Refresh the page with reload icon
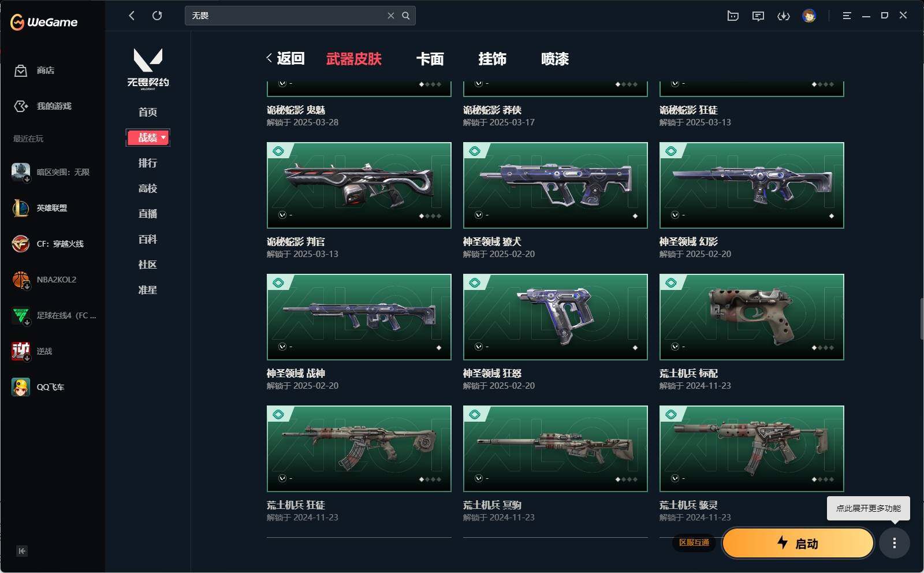 pyautogui.click(x=157, y=16)
